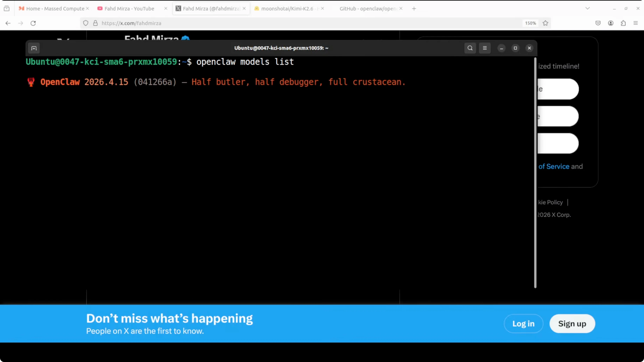Switch to Fahd Mirza - YouTube tab

(129, 9)
